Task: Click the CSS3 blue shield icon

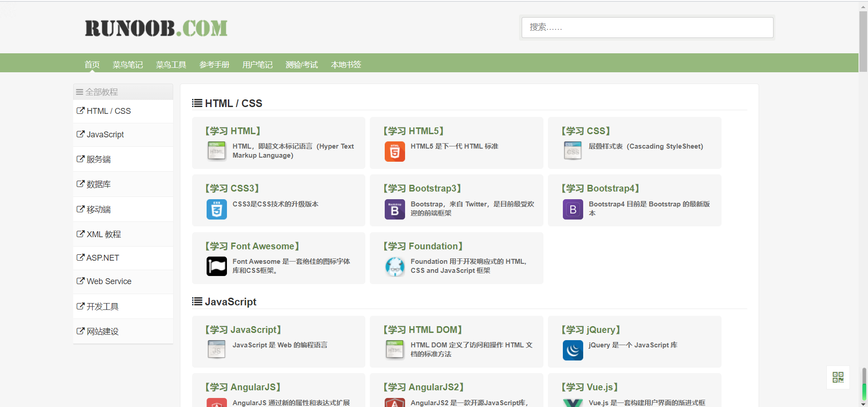Action: point(217,209)
